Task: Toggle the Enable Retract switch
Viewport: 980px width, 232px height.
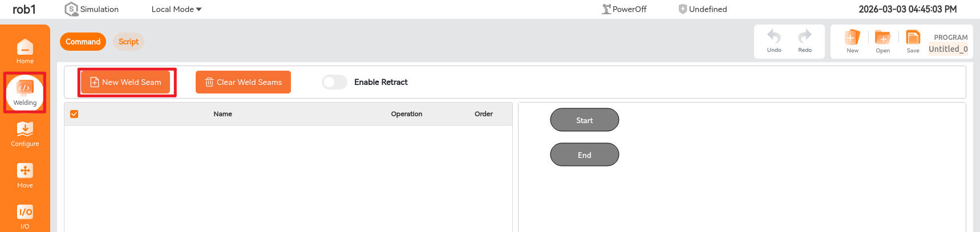Action: pos(334,82)
